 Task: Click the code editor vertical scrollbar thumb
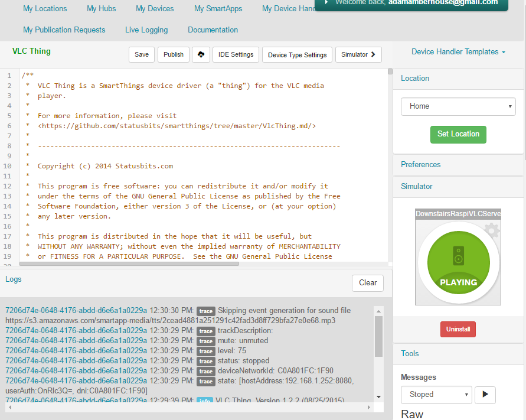pyautogui.click(x=390, y=71)
